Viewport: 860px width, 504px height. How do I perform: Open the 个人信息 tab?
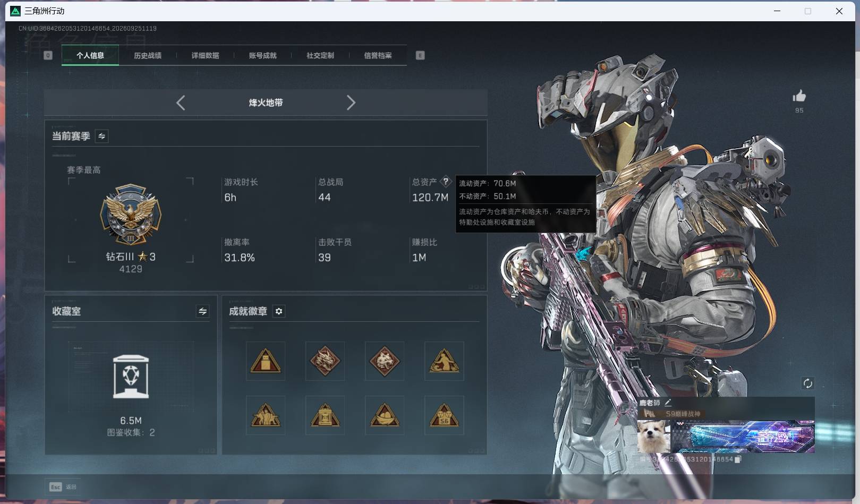tap(90, 55)
